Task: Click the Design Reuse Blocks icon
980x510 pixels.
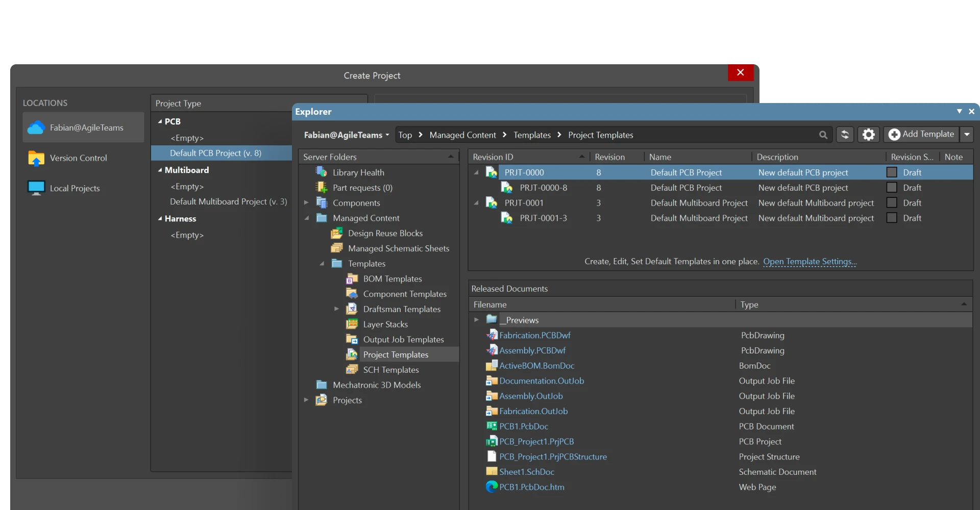Action: click(337, 233)
